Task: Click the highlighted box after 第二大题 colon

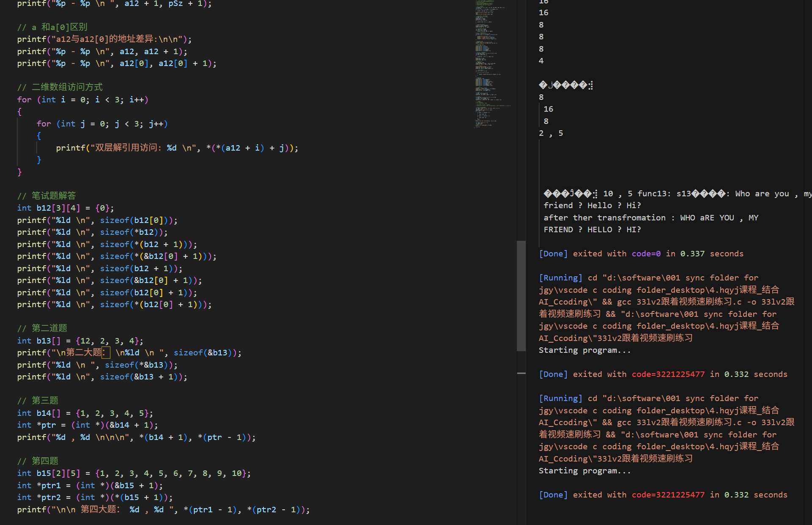Action: (106, 353)
